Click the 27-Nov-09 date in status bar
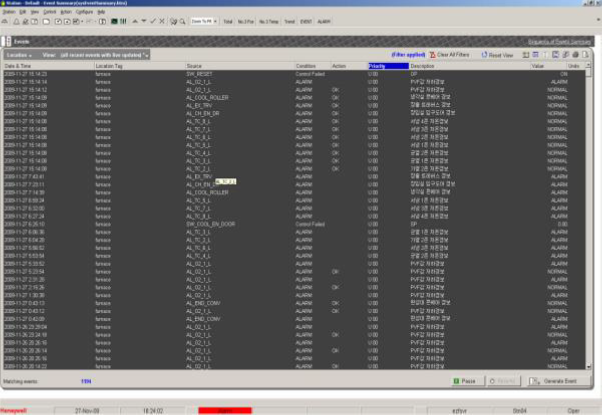Image resolution: width=602 pixels, height=415 pixels. click(87, 411)
